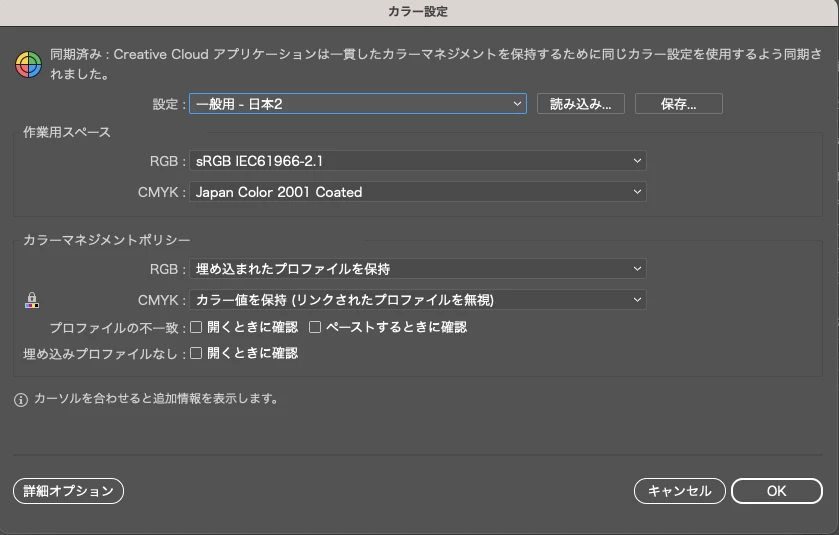This screenshot has width=839, height=535.
Task: Click the 作業用スペース section label
Action: tap(67, 133)
